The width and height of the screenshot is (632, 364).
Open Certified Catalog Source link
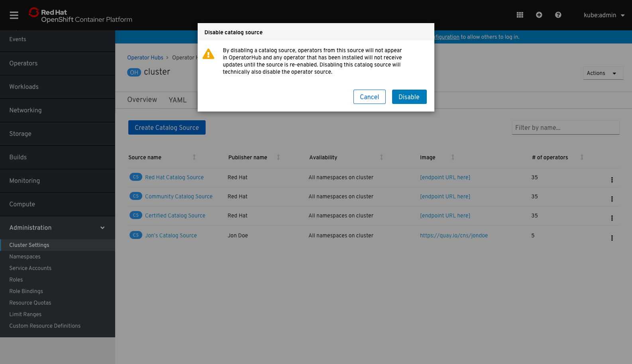pyautogui.click(x=175, y=215)
